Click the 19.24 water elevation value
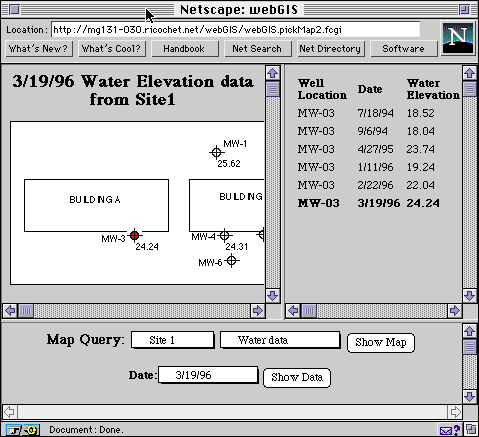479x437 pixels. 421,167
